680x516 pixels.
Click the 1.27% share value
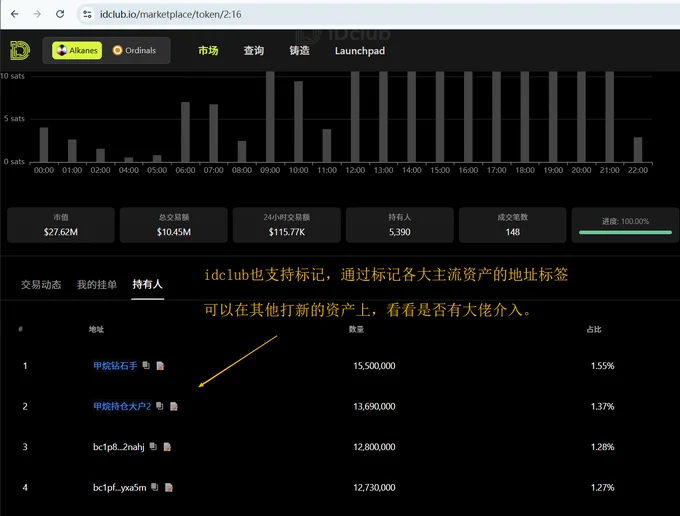tap(602, 487)
